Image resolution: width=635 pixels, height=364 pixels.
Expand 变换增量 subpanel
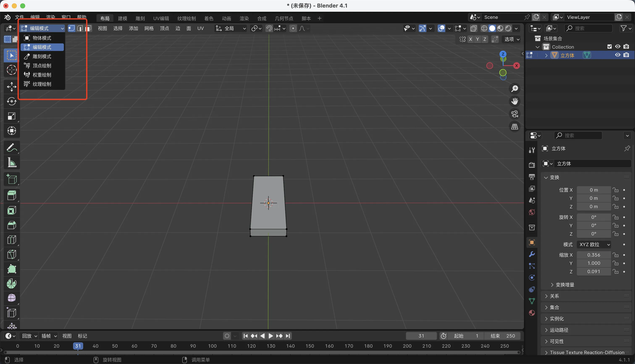[565, 285]
